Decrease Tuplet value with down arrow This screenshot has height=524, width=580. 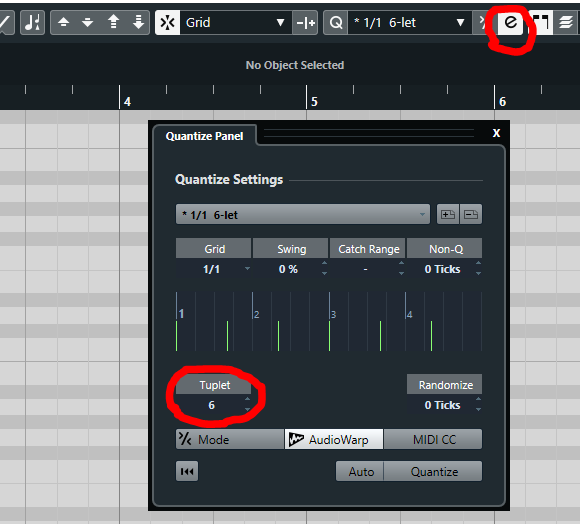(247, 410)
